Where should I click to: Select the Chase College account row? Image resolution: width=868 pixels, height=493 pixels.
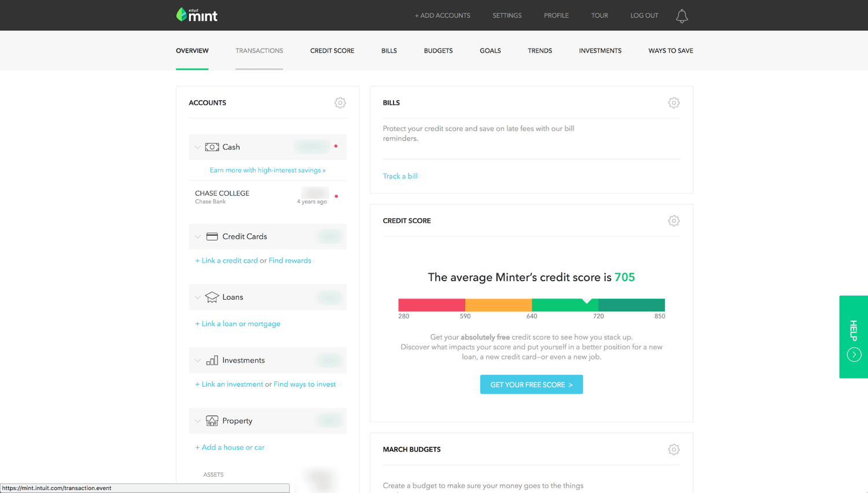point(267,197)
